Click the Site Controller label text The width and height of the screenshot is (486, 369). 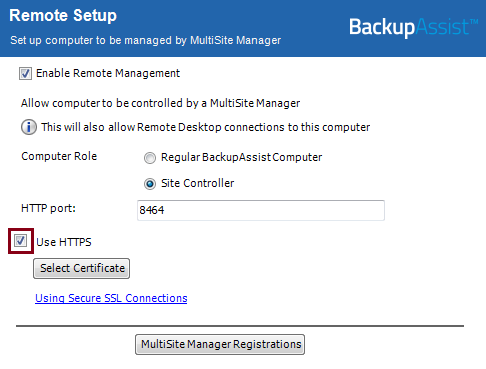(198, 183)
